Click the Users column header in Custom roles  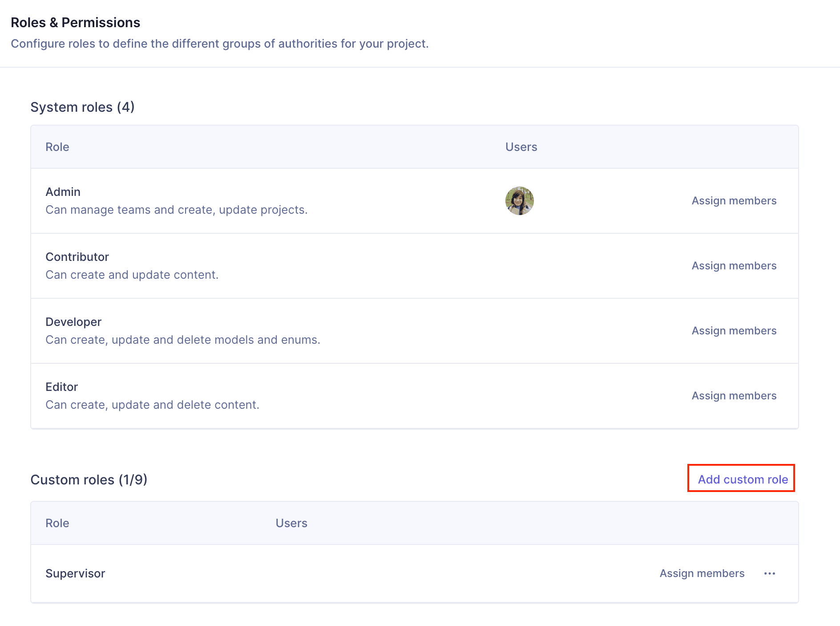[x=291, y=523]
